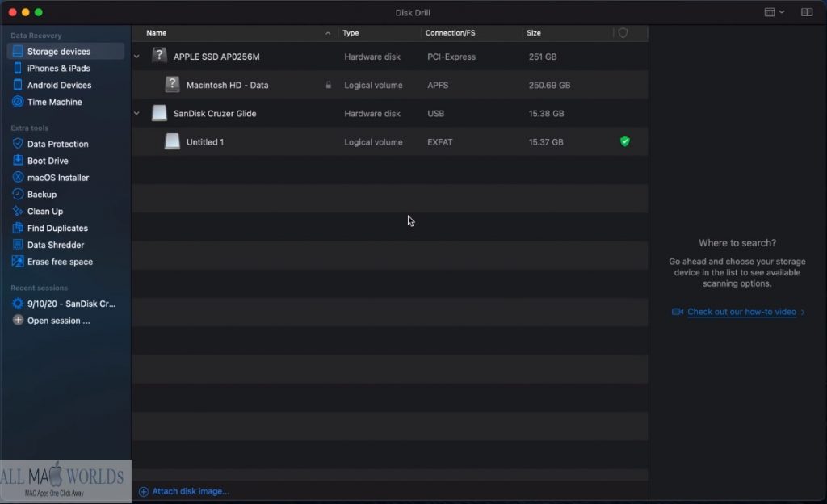Sort by Type column header
The image size is (827, 504).
[x=351, y=32]
